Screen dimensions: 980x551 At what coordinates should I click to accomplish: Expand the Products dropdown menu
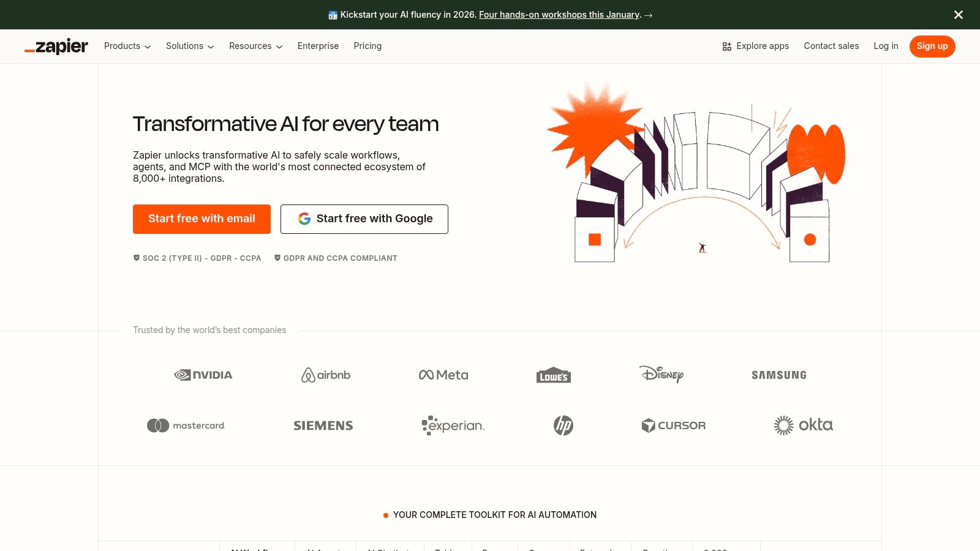coord(127,46)
